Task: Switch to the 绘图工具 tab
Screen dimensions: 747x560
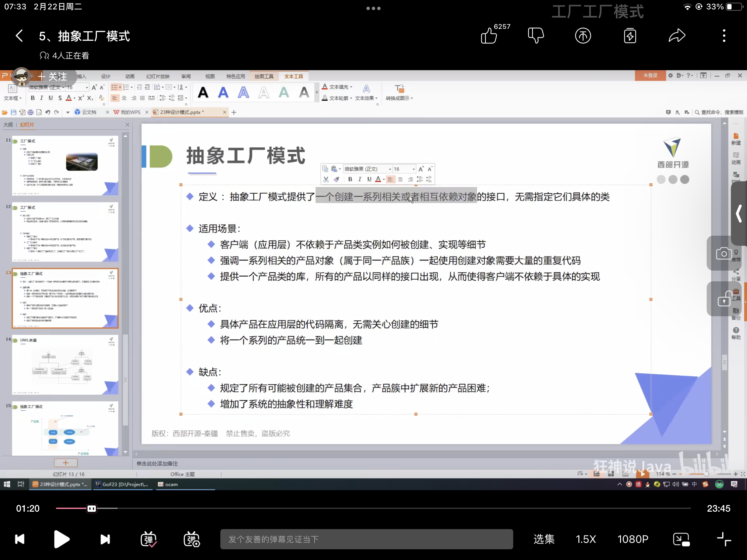Action: point(264,76)
